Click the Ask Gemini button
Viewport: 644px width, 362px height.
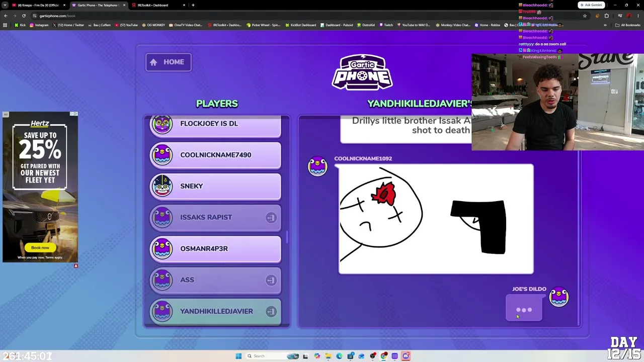coord(591,5)
